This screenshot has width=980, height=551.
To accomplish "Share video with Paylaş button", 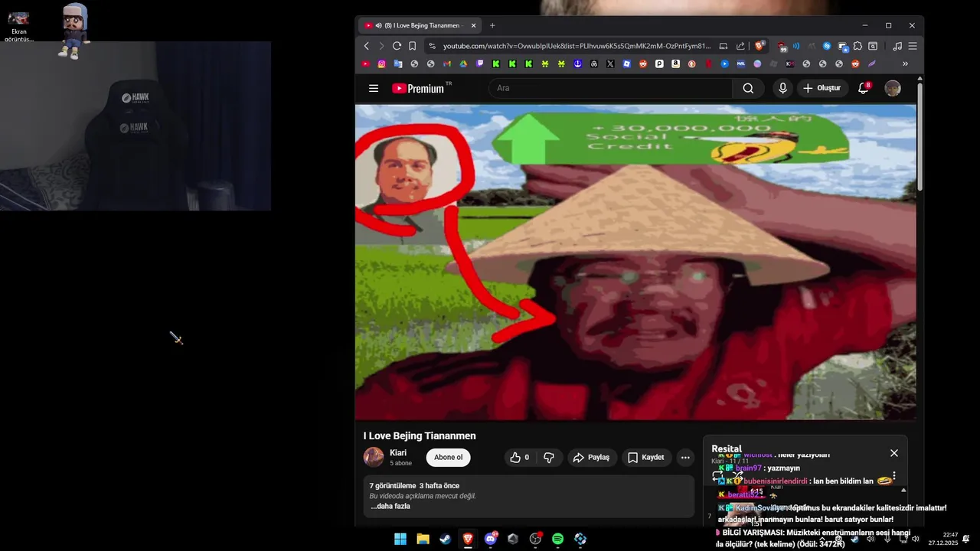I will (x=593, y=458).
